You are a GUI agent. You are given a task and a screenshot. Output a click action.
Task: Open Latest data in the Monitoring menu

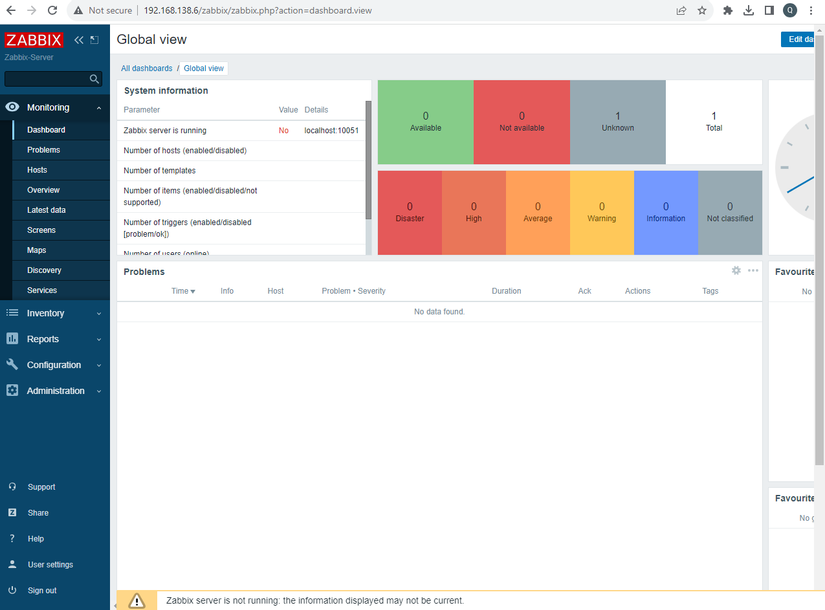point(46,210)
